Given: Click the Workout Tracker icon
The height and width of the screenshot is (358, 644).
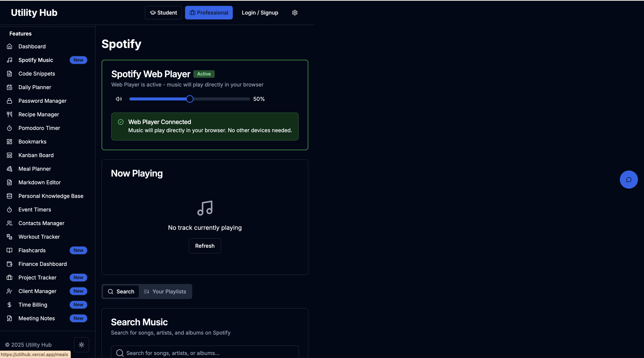Looking at the screenshot, I should 9,237.
